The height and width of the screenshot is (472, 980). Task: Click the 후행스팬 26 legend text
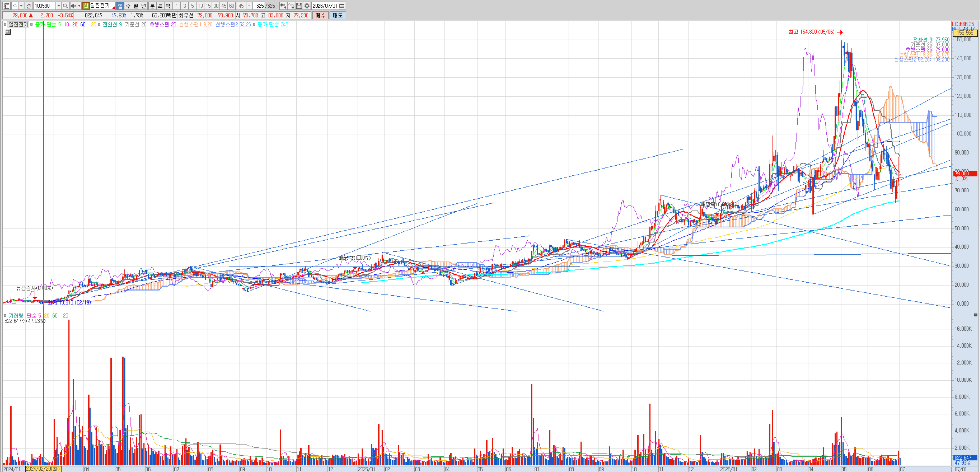coord(163,24)
